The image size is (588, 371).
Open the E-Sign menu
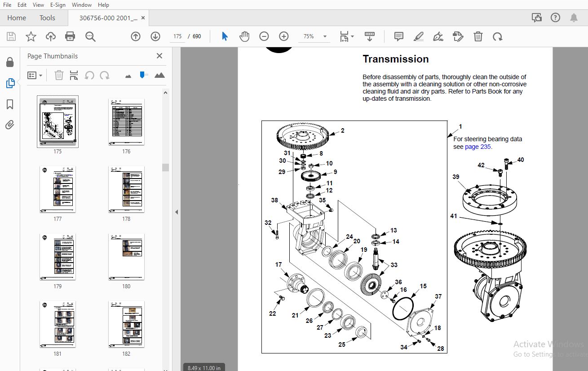58,5
